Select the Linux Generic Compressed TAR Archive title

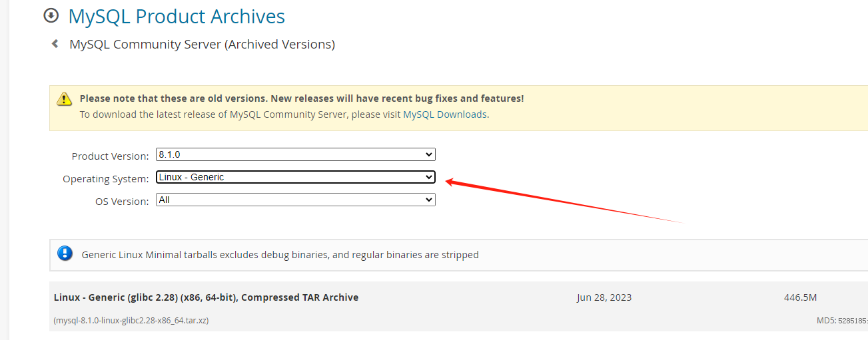click(206, 297)
